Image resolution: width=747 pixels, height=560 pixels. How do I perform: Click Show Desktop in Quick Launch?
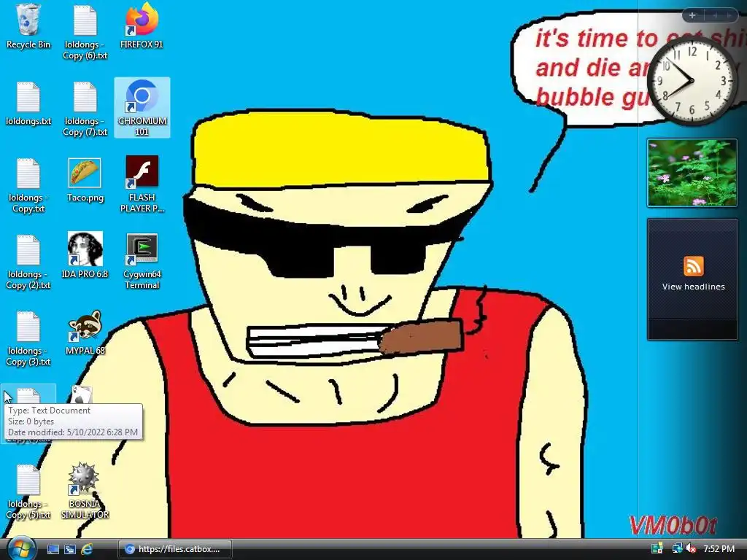53,549
